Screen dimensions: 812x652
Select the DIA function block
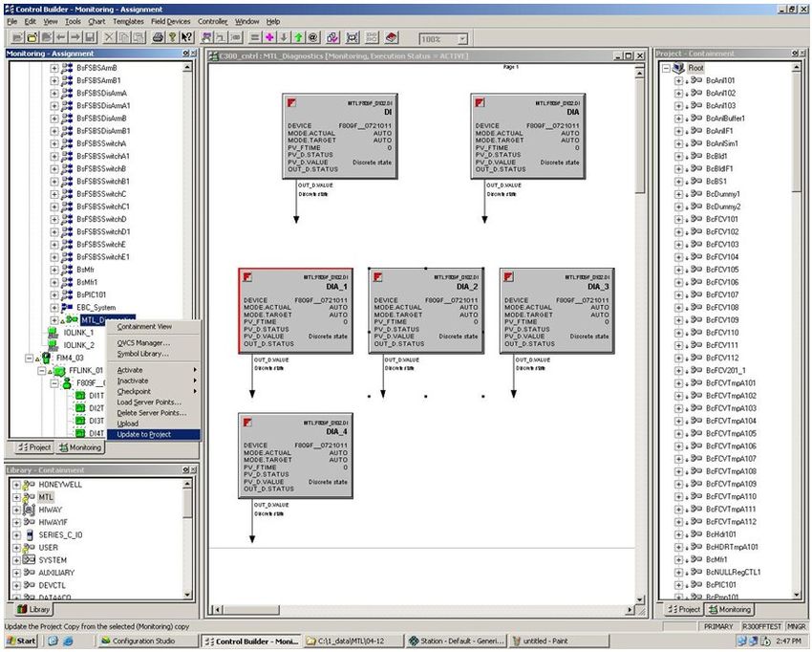point(528,137)
